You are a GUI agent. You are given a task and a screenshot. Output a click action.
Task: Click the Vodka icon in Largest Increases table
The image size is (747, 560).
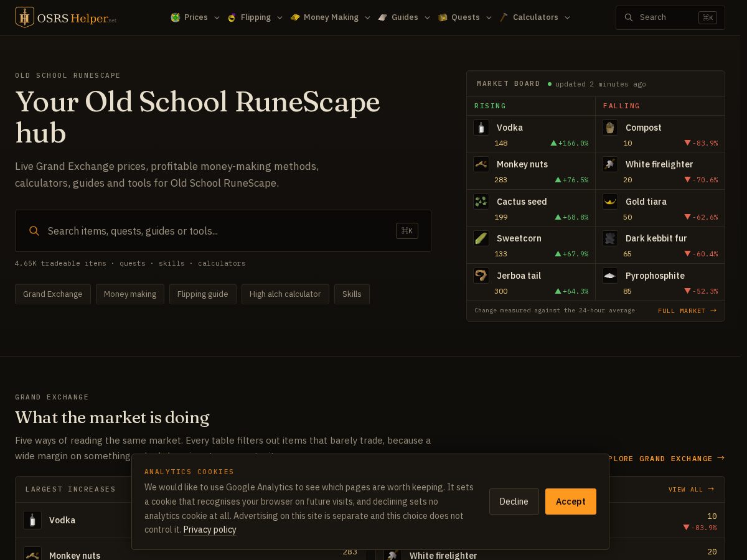pos(32,520)
